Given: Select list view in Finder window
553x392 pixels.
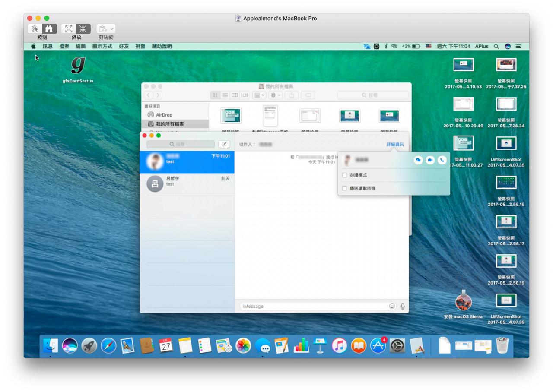Looking at the screenshot, I should click(x=225, y=95).
